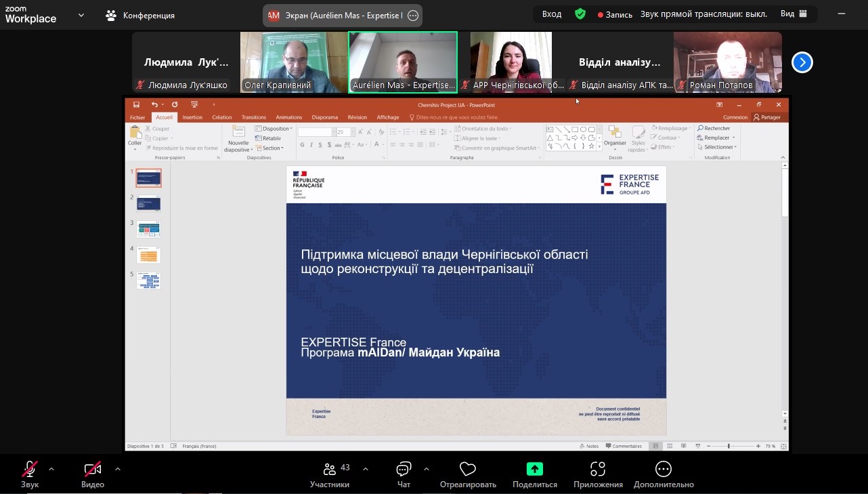Unmute microphone with the Звук button
Viewport: 868px width, 494px height.
[x=30, y=474]
